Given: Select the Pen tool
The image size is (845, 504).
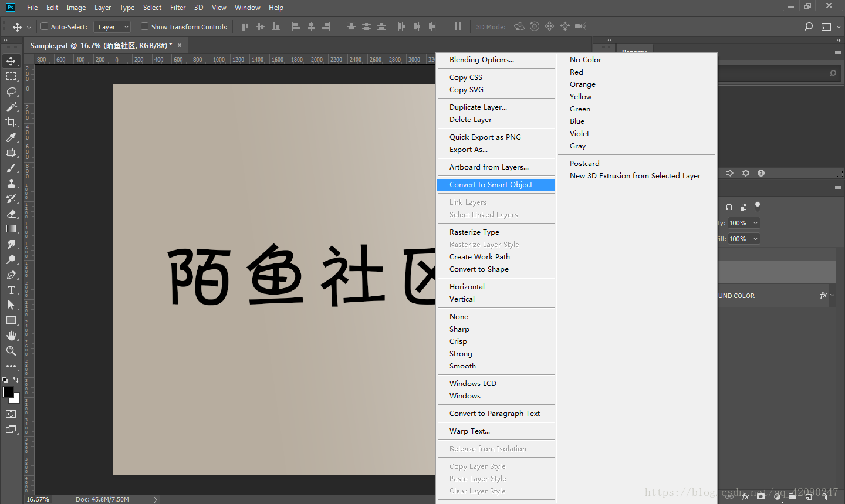Looking at the screenshot, I should click(x=11, y=275).
